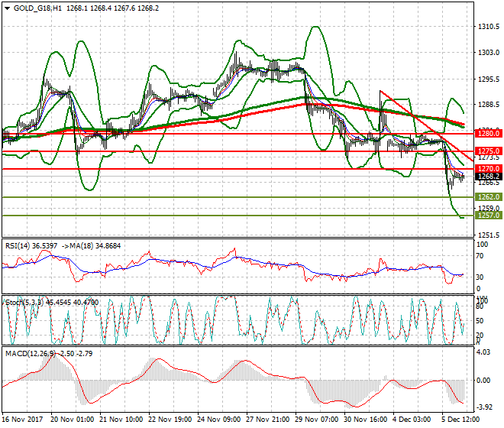Click the green 1257.0 support level label
The height and width of the screenshot is (428, 504).
coord(489,216)
